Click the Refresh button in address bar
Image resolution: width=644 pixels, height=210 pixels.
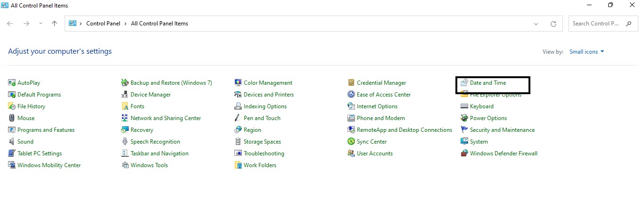(553, 24)
